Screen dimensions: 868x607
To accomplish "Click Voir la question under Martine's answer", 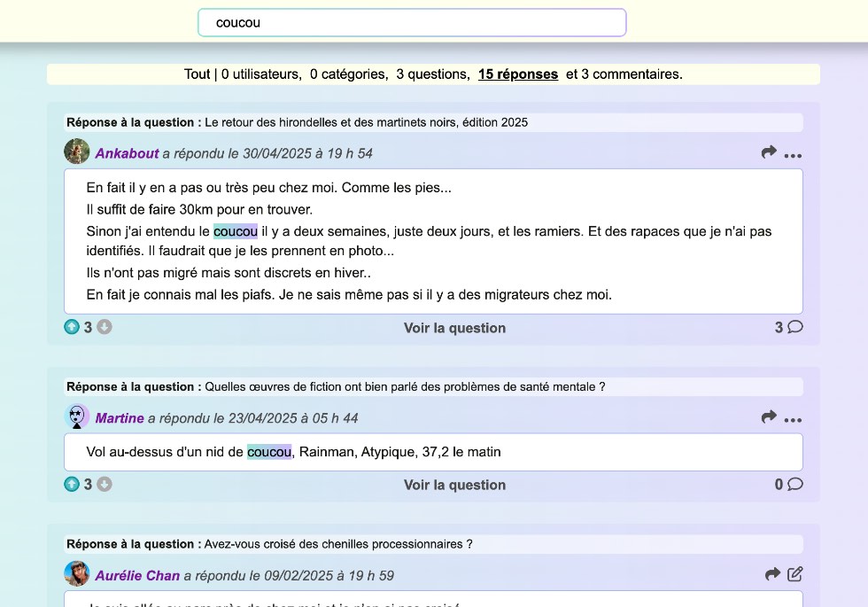I will [x=454, y=485].
